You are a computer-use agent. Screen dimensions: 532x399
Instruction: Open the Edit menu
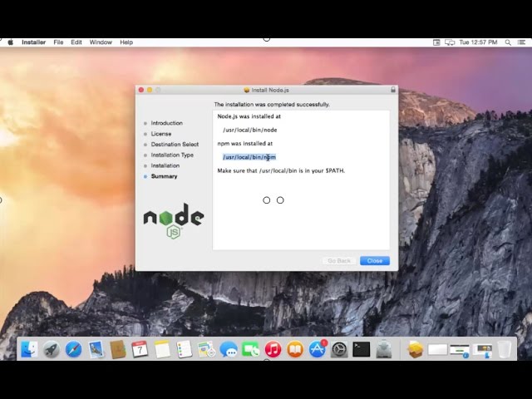pos(76,42)
